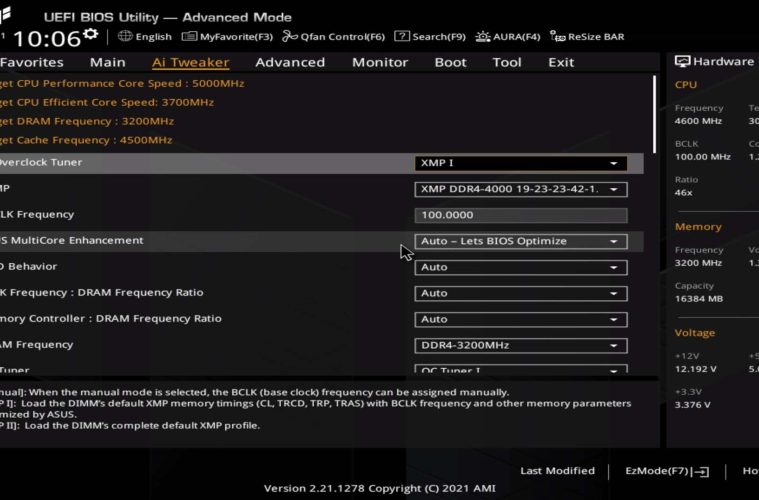Viewport: 759px width, 500px height.
Task: Click Target CPU Efficient Core Speed: 3700MHz text
Action: tap(106, 102)
